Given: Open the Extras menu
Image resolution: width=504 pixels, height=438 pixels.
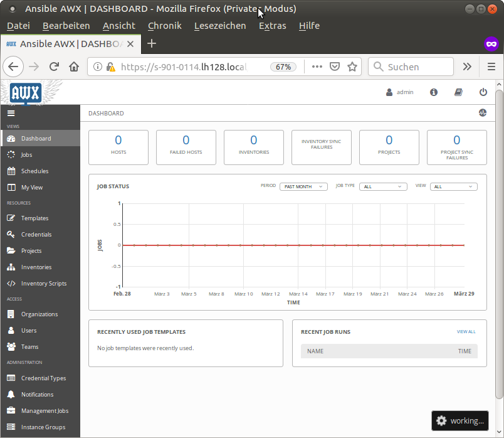Looking at the screenshot, I should tap(273, 26).
